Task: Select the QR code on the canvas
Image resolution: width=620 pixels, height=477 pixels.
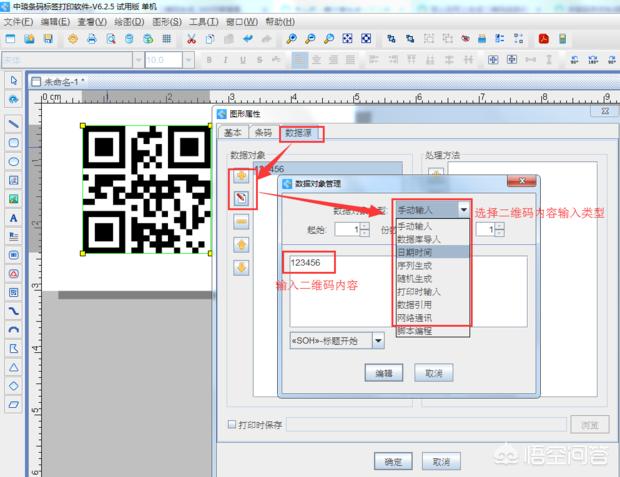Action: click(x=147, y=189)
